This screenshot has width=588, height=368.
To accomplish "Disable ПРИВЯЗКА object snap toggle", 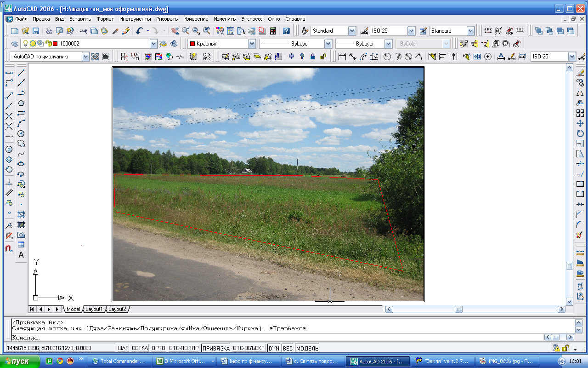I will tap(215, 348).
